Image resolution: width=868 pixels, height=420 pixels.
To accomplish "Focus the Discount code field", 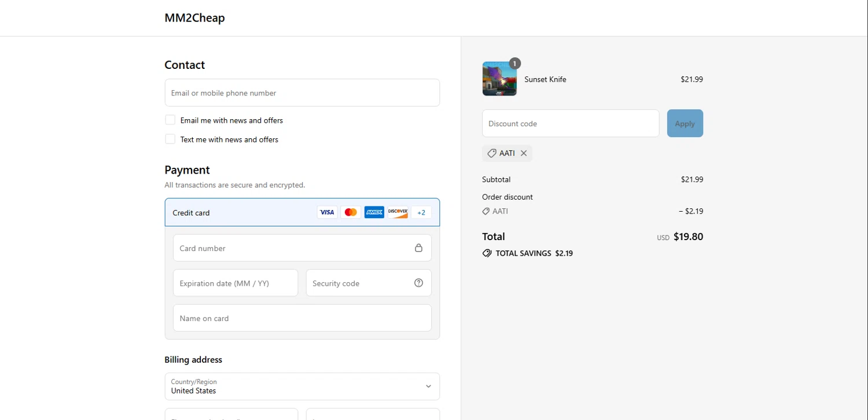I will point(571,123).
